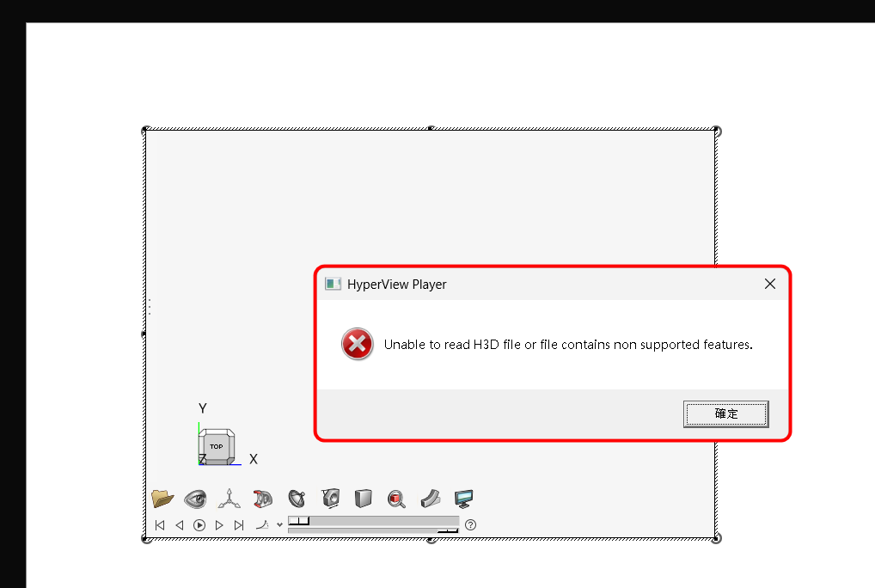The width and height of the screenshot is (875, 588).
Task: Jump to the last animation frame
Action: (x=239, y=525)
